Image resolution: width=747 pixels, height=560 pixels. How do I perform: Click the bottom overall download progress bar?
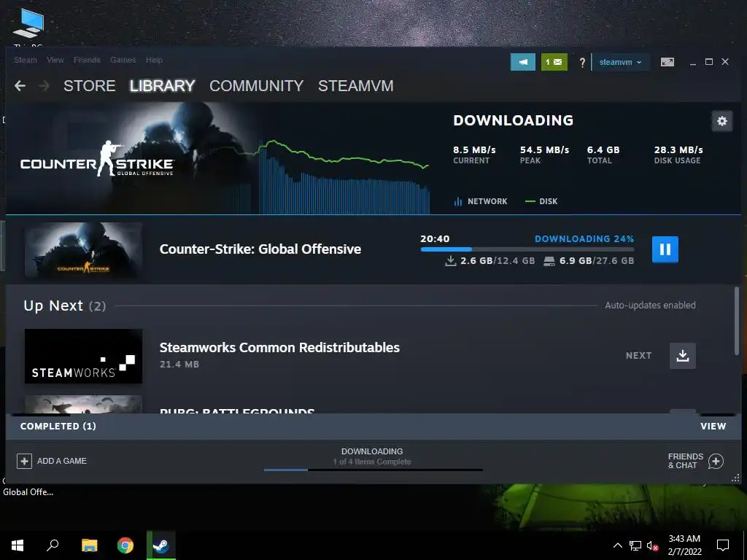point(373,470)
